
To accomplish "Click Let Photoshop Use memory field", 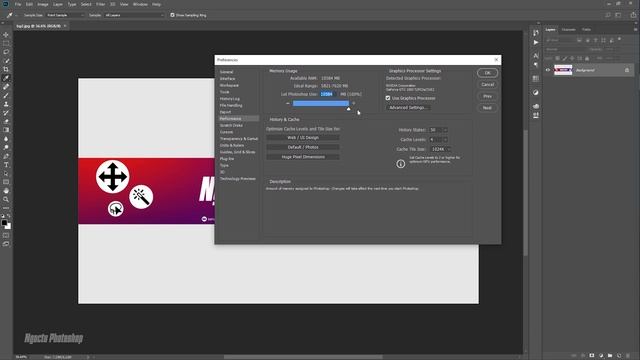I will click(x=328, y=94).
